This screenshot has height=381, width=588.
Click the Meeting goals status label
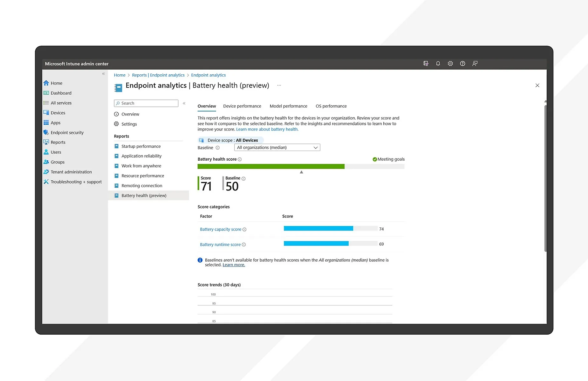point(388,159)
